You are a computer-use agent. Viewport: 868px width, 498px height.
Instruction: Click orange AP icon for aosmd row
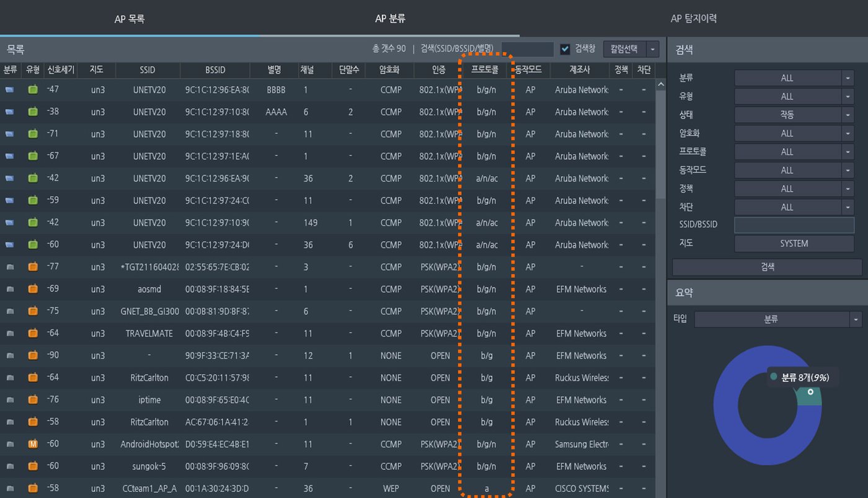(33, 289)
